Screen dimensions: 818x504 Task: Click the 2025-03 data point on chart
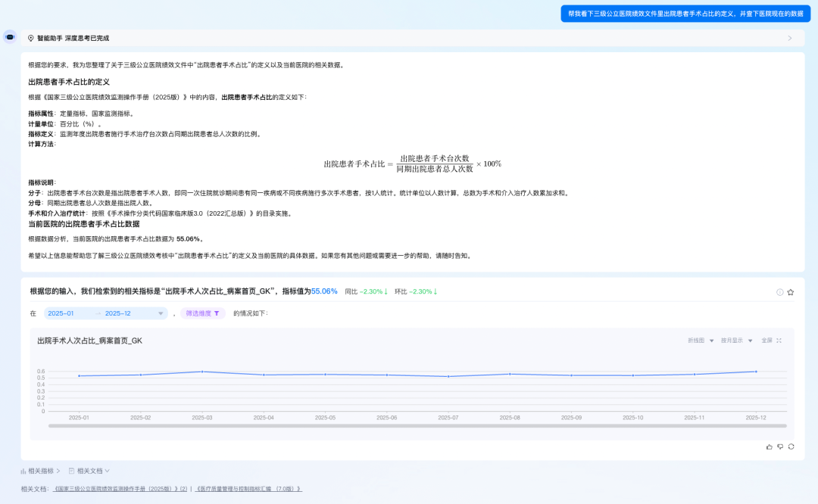point(201,372)
